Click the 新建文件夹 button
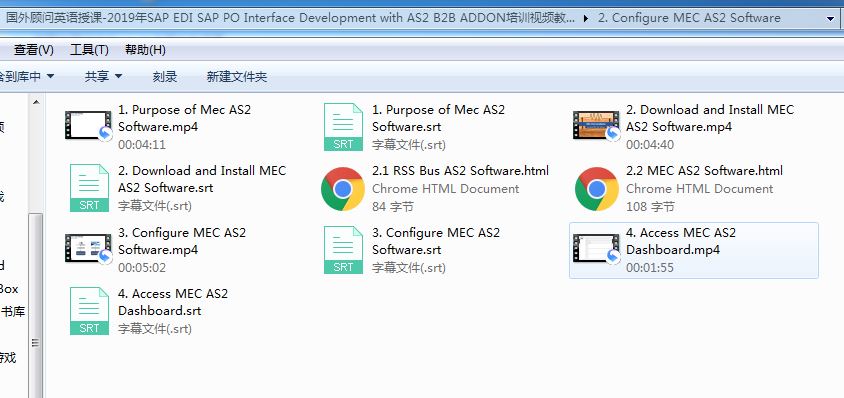844x398 pixels. (x=237, y=76)
